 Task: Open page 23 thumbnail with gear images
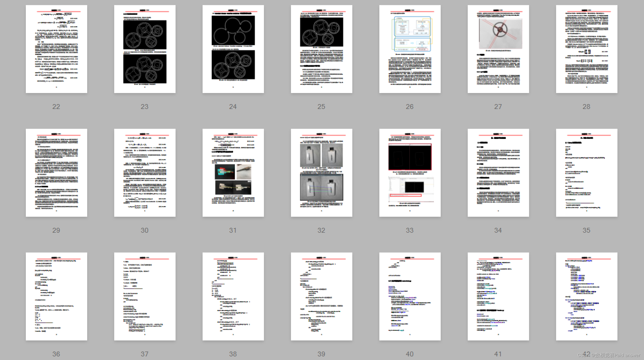(145, 49)
